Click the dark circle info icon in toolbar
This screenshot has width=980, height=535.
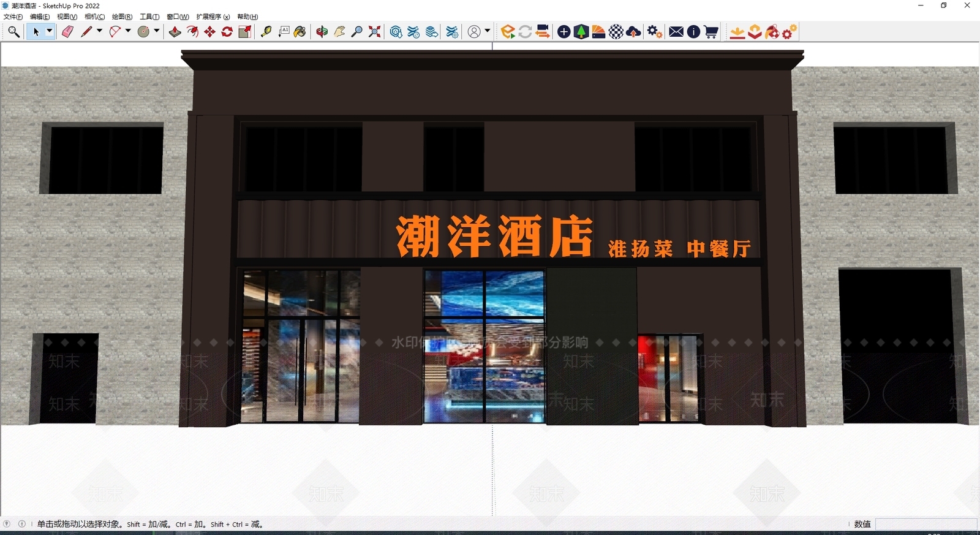click(693, 32)
